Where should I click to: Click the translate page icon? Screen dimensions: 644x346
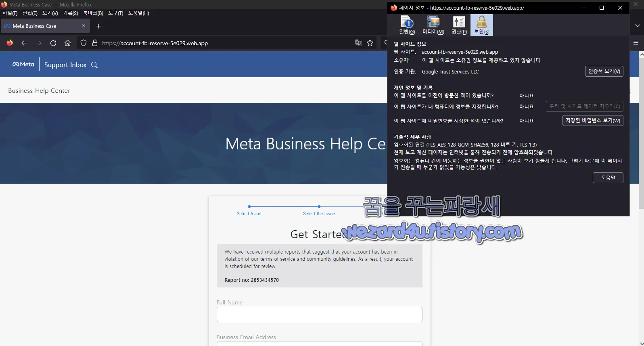pos(358,43)
